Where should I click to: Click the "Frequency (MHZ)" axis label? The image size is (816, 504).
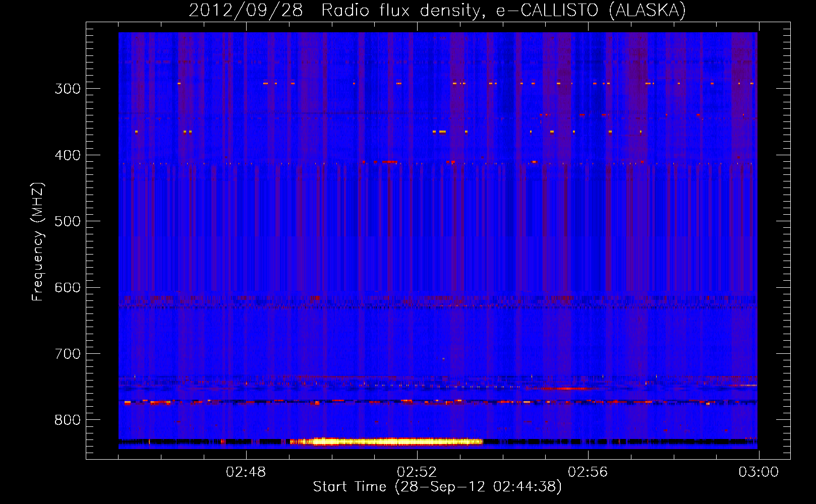38,242
